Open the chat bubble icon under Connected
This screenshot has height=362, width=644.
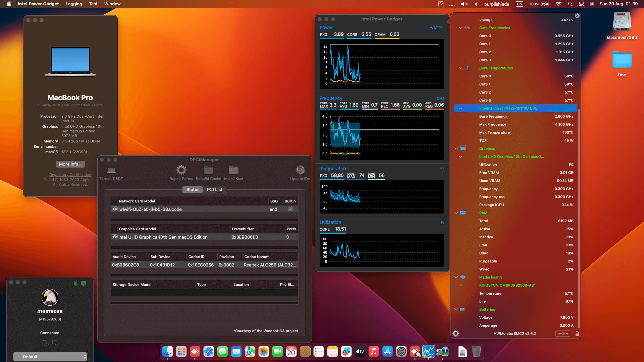pos(55,343)
